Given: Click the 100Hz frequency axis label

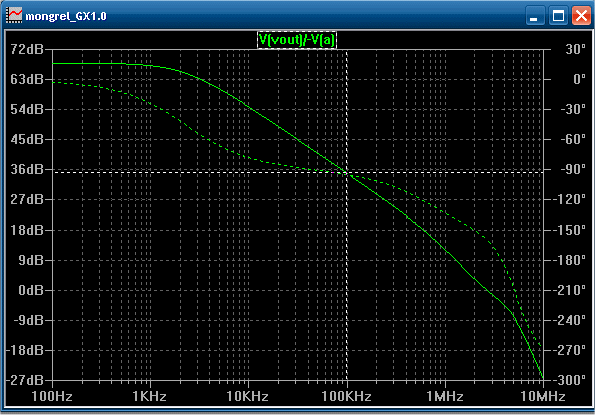Looking at the screenshot, I should (x=52, y=396).
